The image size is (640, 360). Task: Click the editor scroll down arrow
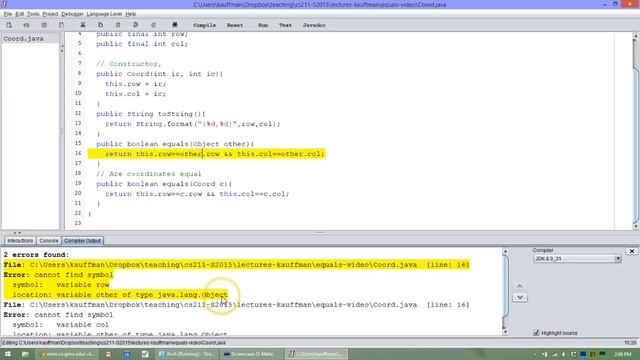click(x=635, y=227)
